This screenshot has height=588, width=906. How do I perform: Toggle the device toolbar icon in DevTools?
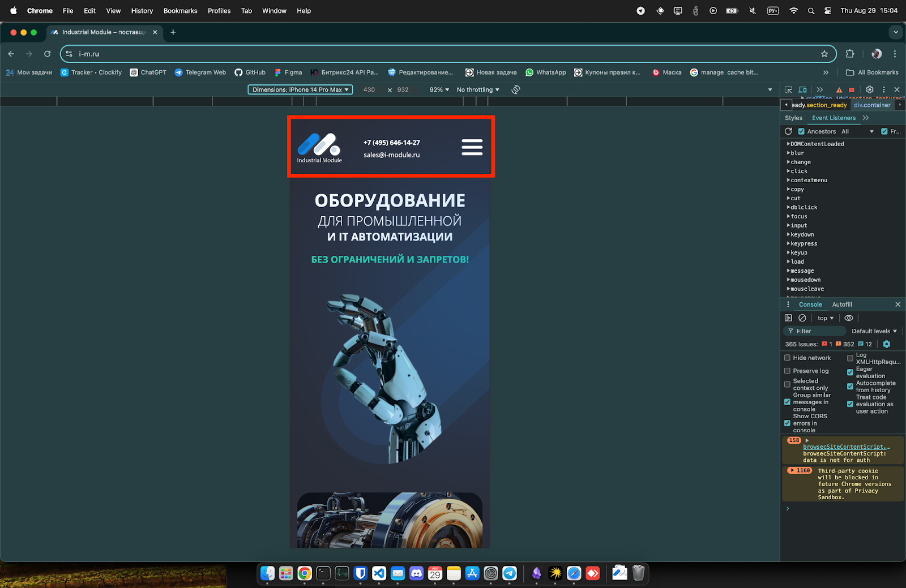(802, 89)
